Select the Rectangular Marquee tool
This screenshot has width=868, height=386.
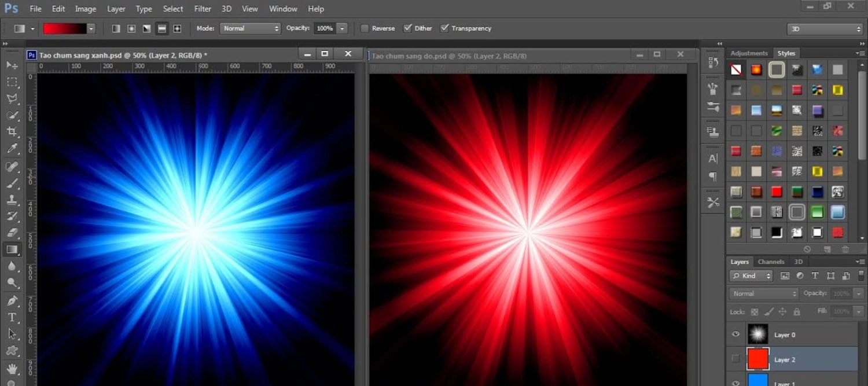pyautogui.click(x=12, y=82)
